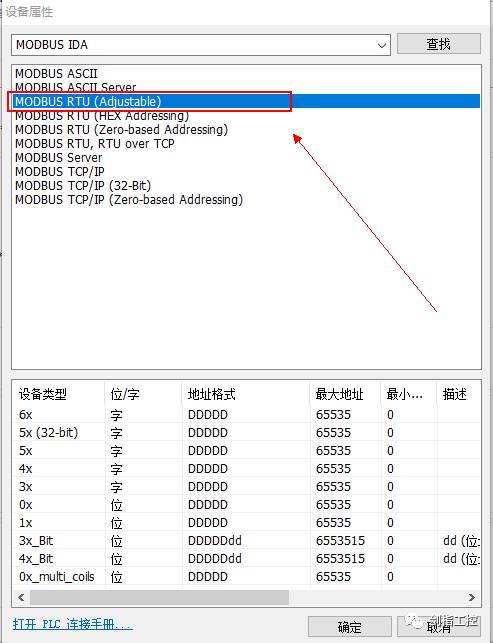Select the 5x (32-bit) table row
This screenshot has height=643, width=493.
click(246, 433)
